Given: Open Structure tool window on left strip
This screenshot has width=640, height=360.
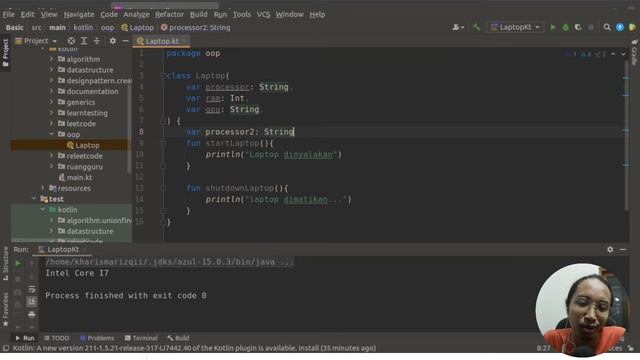Looking at the screenshot, I should (5, 263).
